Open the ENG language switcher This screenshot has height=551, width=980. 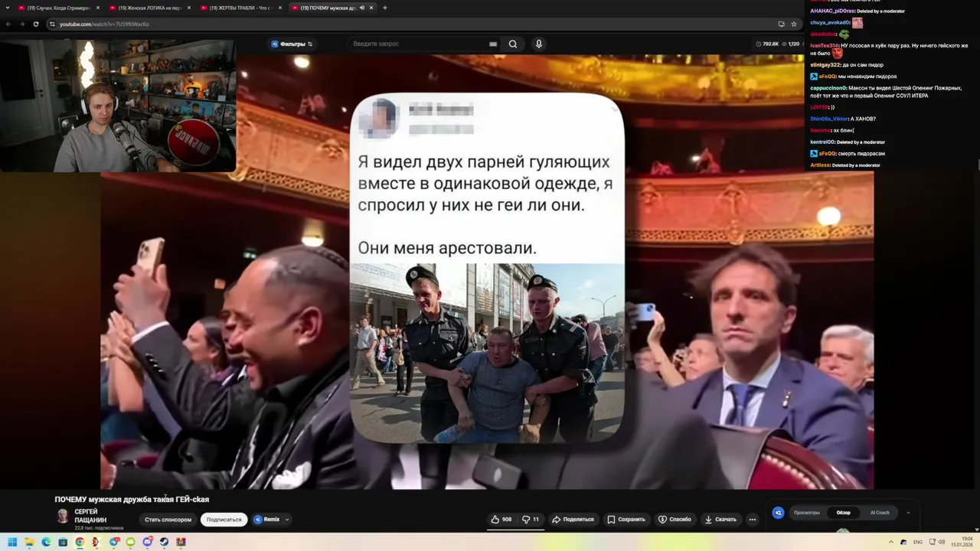[918, 542]
